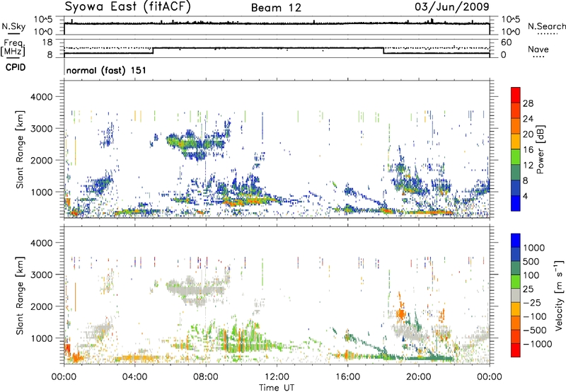
Task: Click the red bottom segment of Velocity colorbar
Action: point(516,350)
